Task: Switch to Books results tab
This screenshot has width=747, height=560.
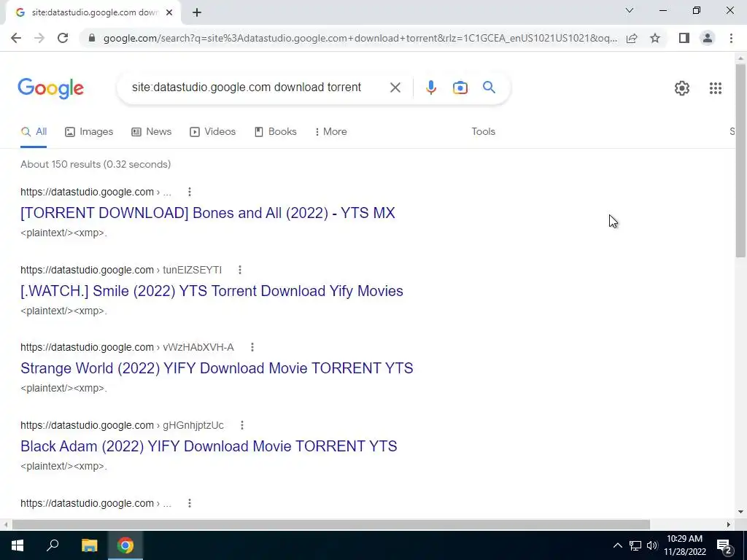Action: 275,132
